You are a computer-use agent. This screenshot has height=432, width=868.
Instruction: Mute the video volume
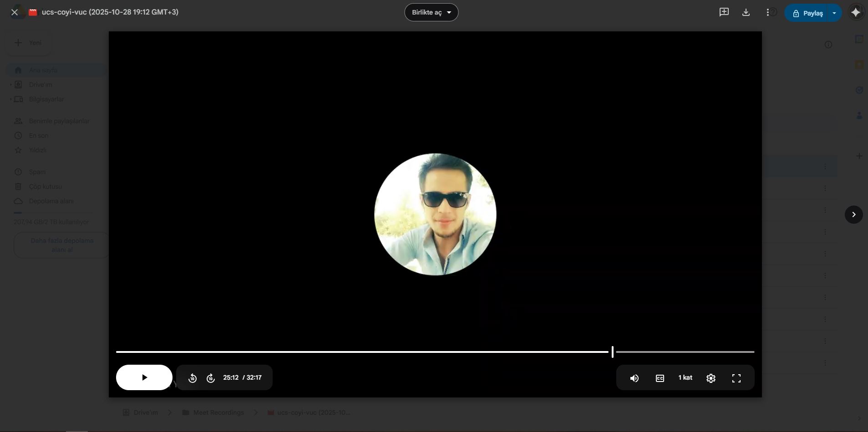point(634,378)
